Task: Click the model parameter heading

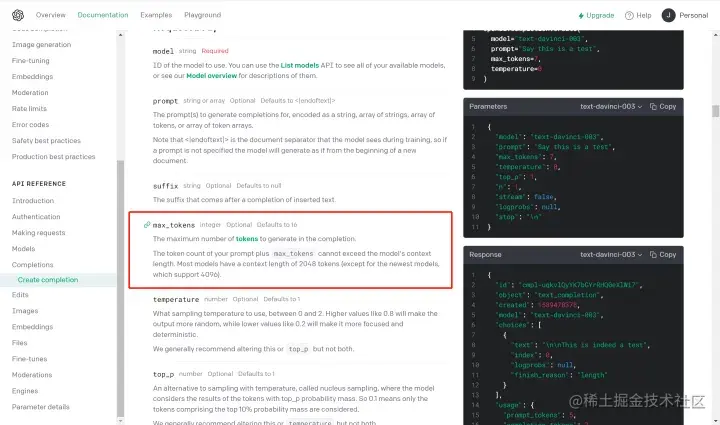Action: click(163, 51)
